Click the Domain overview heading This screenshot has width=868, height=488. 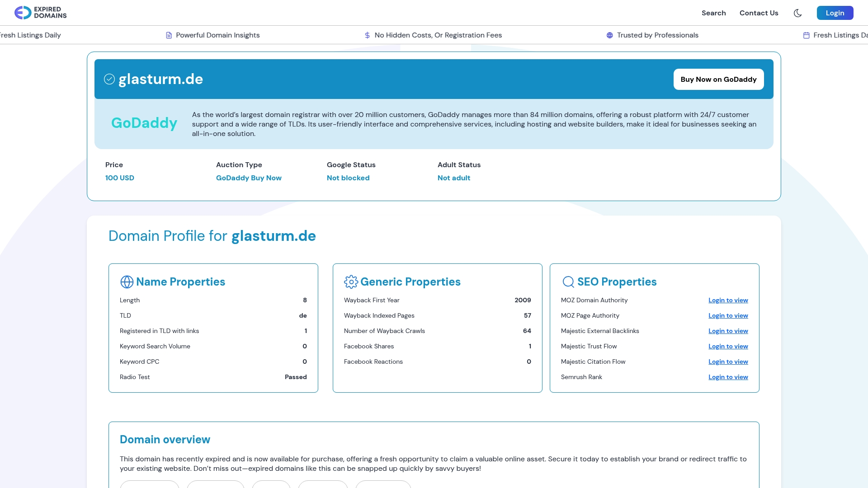coord(165,440)
